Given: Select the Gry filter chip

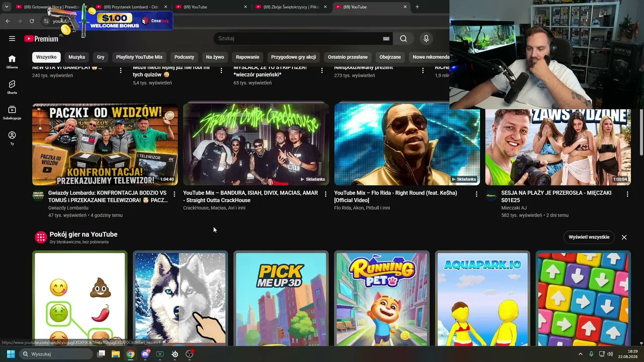Looking at the screenshot, I should [101, 57].
